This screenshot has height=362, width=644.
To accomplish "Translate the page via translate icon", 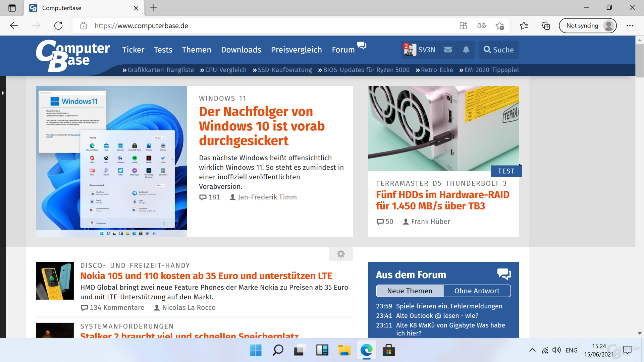I will click(x=481, y=25).
